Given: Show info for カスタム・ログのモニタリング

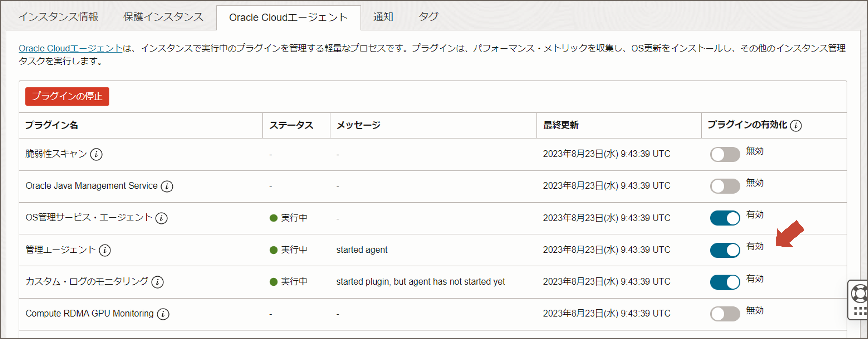Looking at the screenshot, I should [x=157, y=282].
